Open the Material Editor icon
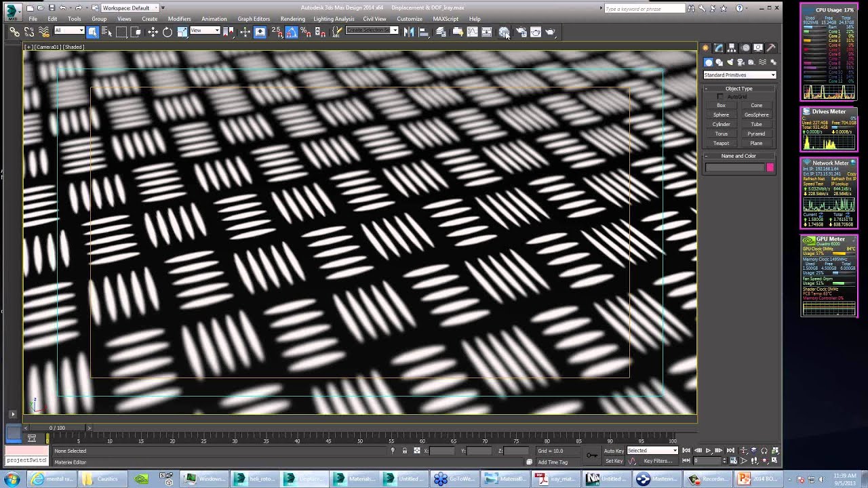Image resolution: width=868 pixels, height=488 pixels. click(x=504, y=32)
